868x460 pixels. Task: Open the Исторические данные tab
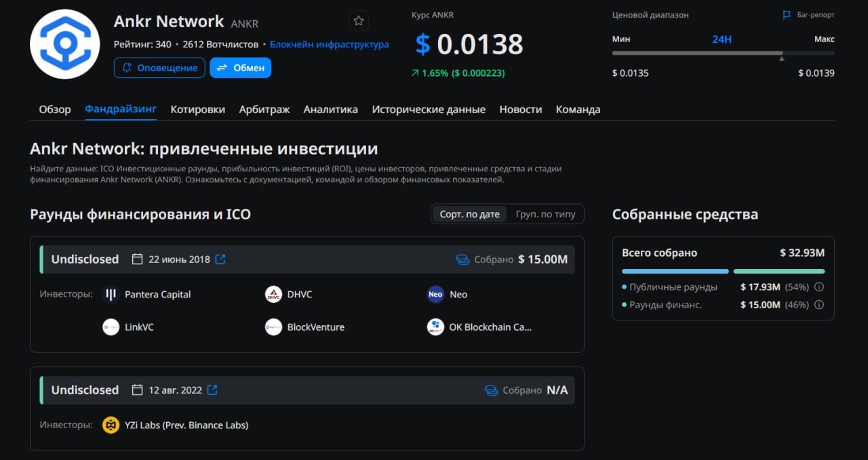tap(429, 109)
